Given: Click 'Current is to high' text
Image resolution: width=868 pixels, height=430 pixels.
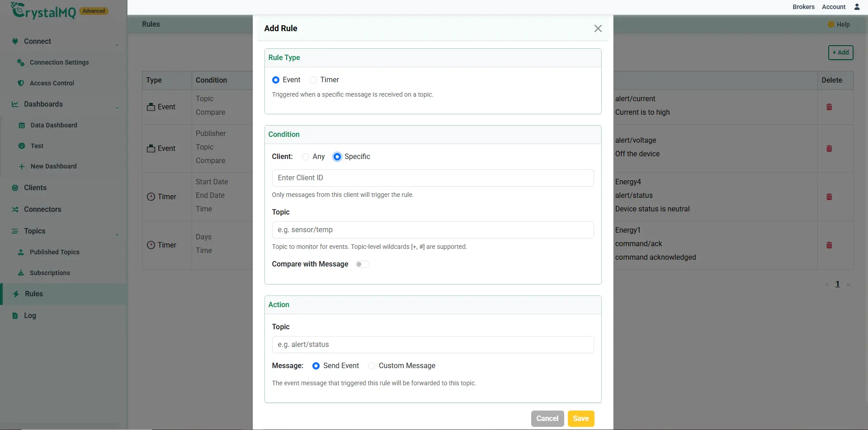Looking at the screenshot, I should [x=642, y=112].
